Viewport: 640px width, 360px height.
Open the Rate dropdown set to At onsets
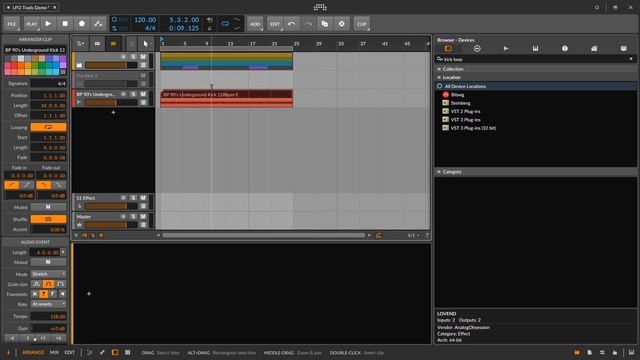click(48, 304)
